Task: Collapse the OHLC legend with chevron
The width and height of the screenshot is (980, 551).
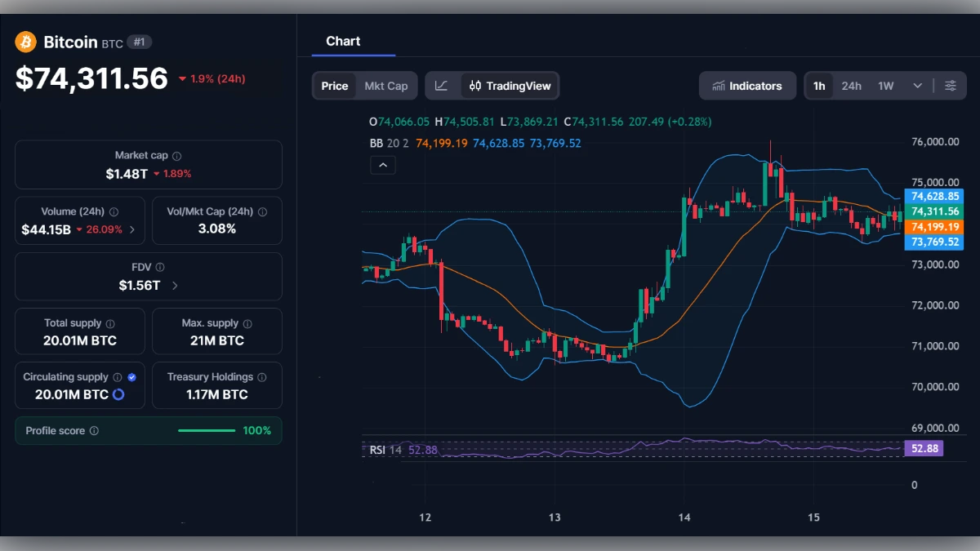Action: click(383, 165)
